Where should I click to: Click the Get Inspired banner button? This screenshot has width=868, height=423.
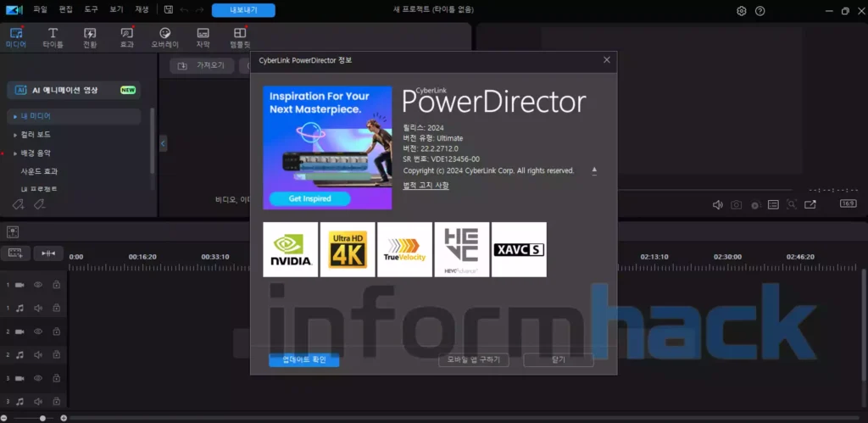tap(310, 198)
